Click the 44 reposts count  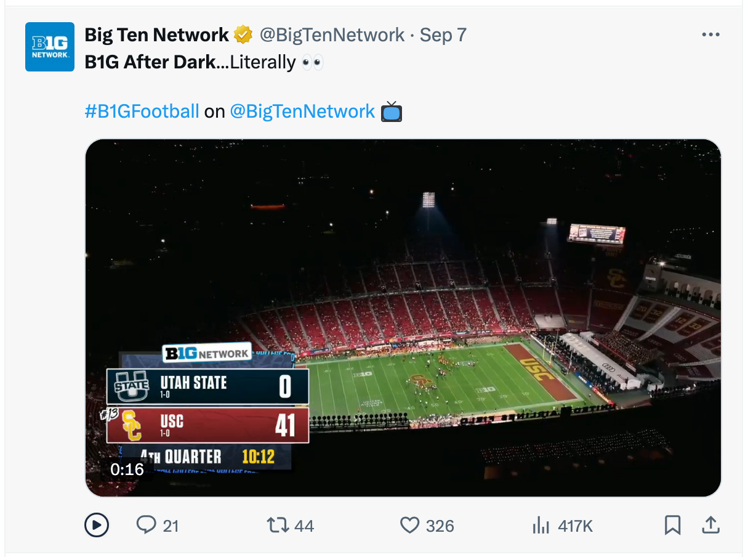click(304, 526)
